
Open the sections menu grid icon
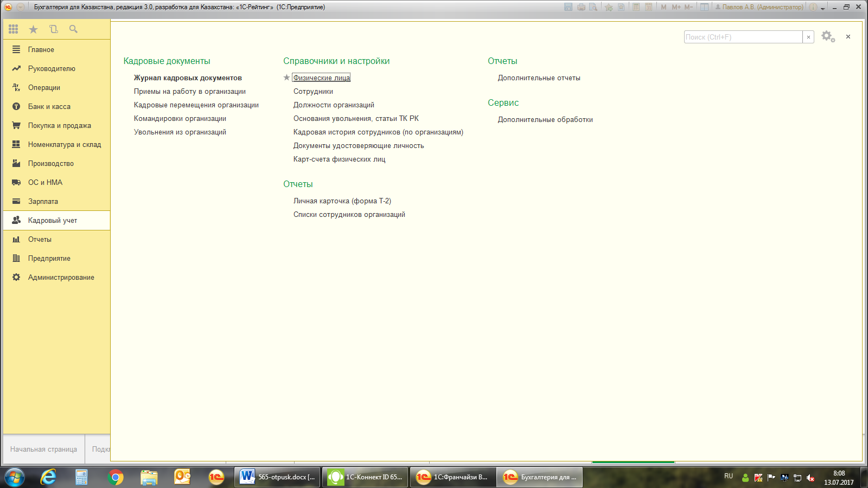14,29
